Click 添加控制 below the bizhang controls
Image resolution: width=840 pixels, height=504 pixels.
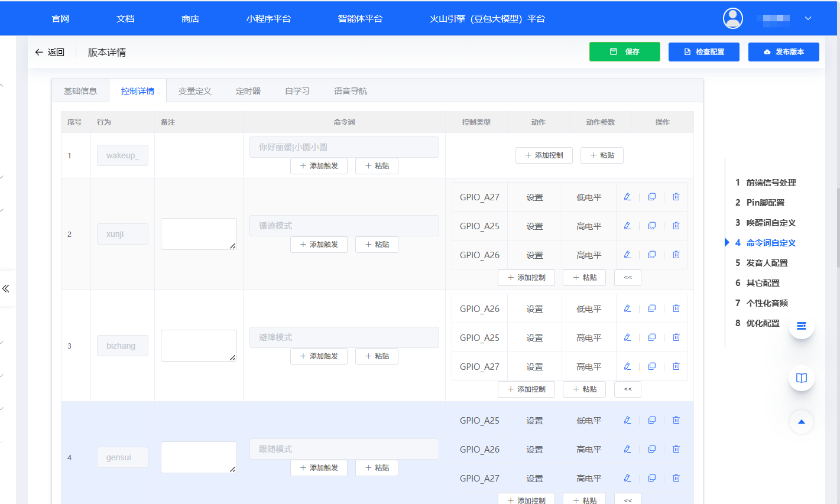526,389
